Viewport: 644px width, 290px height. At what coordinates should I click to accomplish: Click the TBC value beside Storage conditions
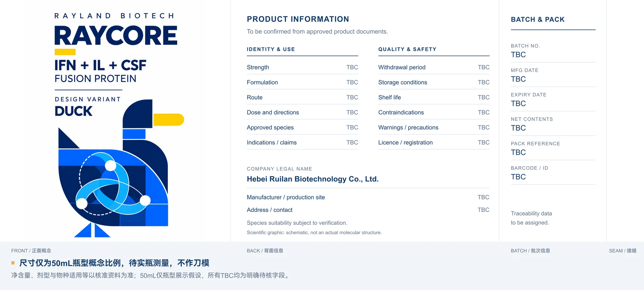[x=484, y=82]
